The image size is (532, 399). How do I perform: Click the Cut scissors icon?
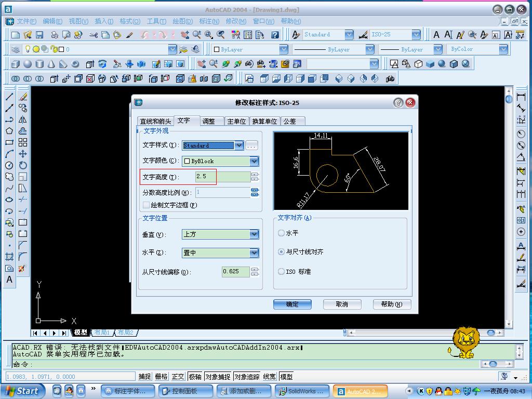coord(94,35)
